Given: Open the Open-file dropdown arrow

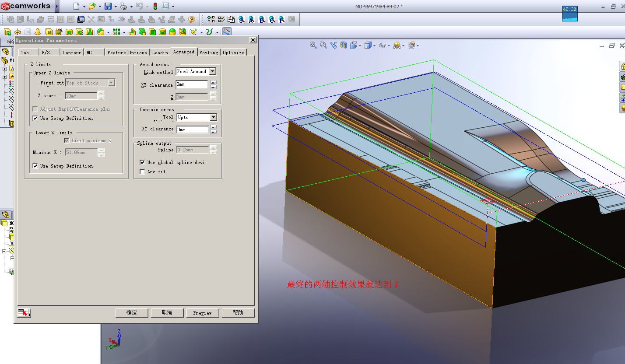Looking at the screenshot, I should 99,7.
